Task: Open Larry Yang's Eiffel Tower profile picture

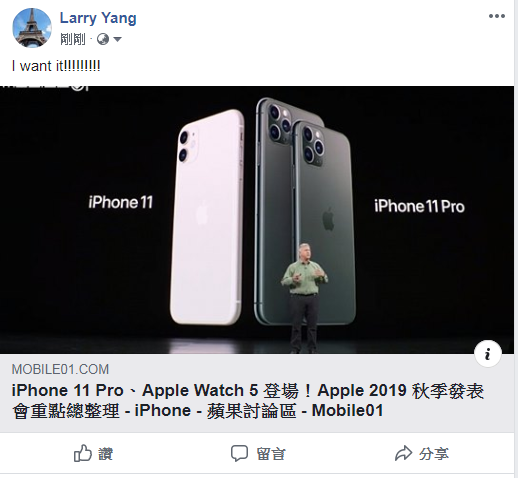Action: [x=32, y=28]
